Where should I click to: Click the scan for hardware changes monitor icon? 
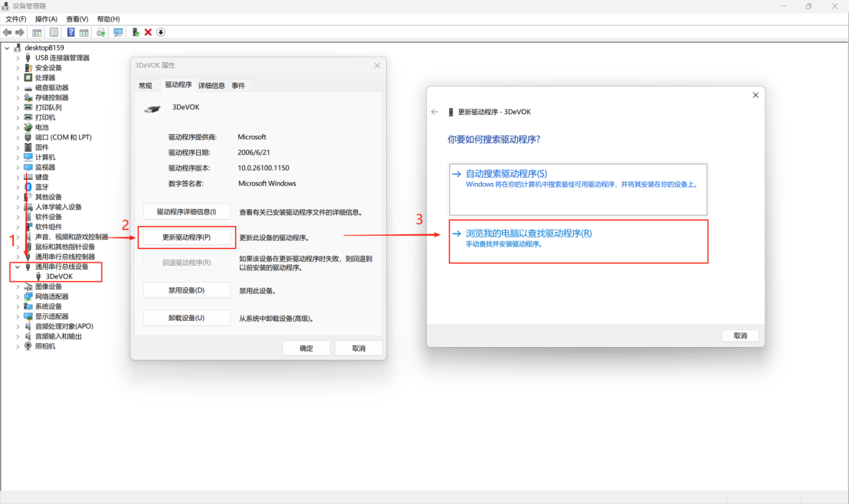(x=118, y=32)
